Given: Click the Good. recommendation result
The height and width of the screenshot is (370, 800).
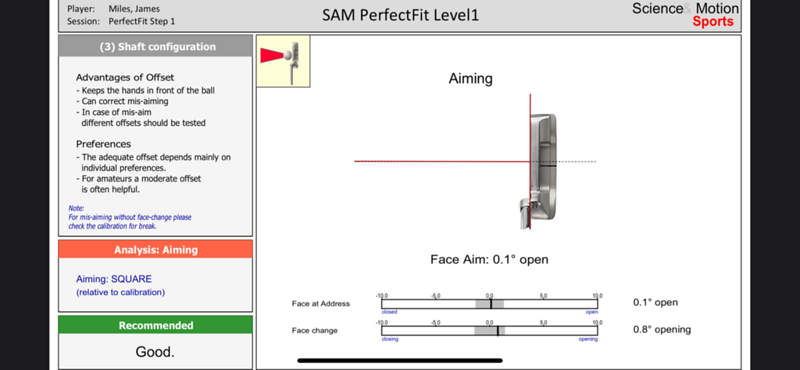Looking at the screenshot, I should click(x=155, y=352).
